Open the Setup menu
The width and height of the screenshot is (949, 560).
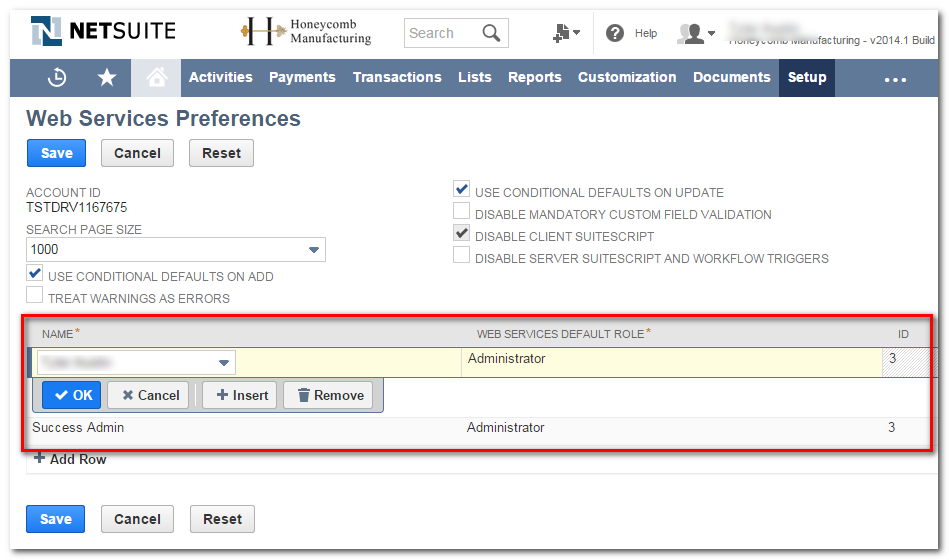(x=807, y=77)
